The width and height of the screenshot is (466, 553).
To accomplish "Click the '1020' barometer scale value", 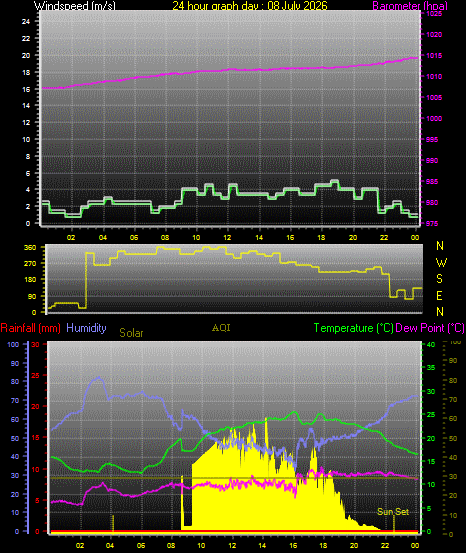I will 434,35.
